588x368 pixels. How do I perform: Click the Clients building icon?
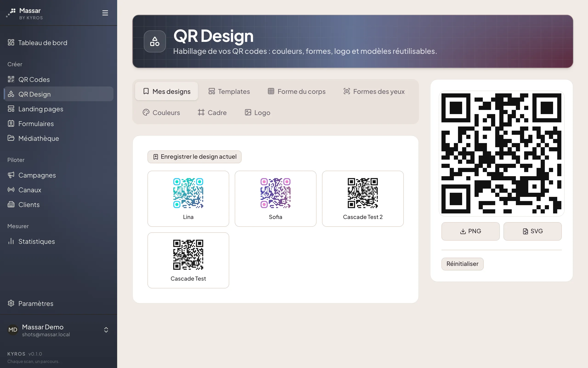[x=11, y=204]
